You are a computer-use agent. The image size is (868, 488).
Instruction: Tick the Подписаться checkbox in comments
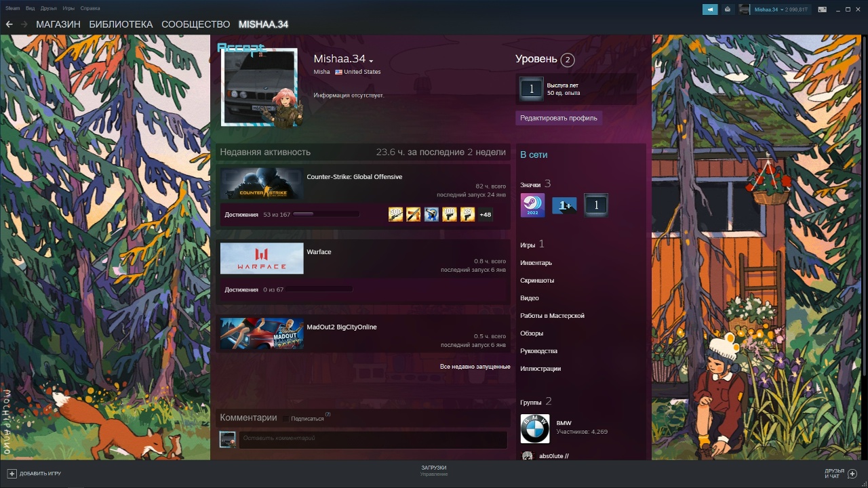pos(286,418)
